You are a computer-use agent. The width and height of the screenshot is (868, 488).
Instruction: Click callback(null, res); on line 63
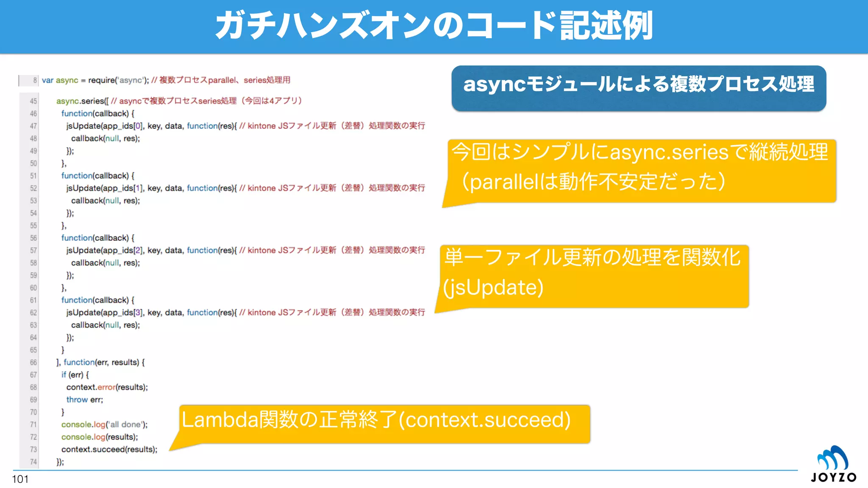[106, 325]
